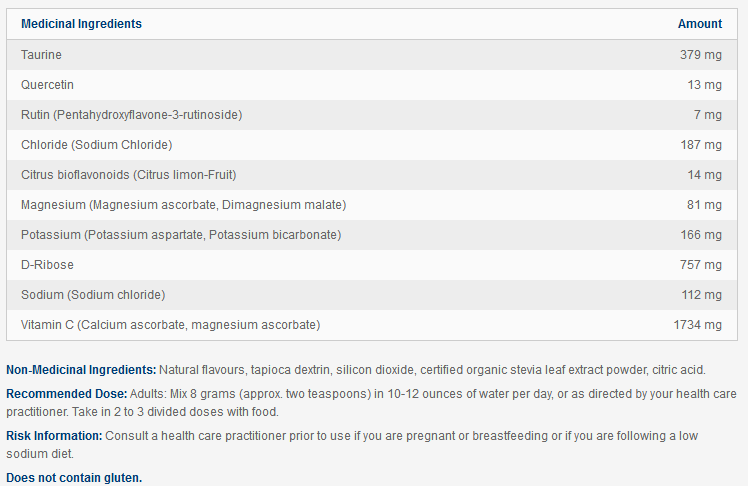748x486 pixels.
Task: Click the 757 mg D-Ribose amount
Action: point(700,265)
